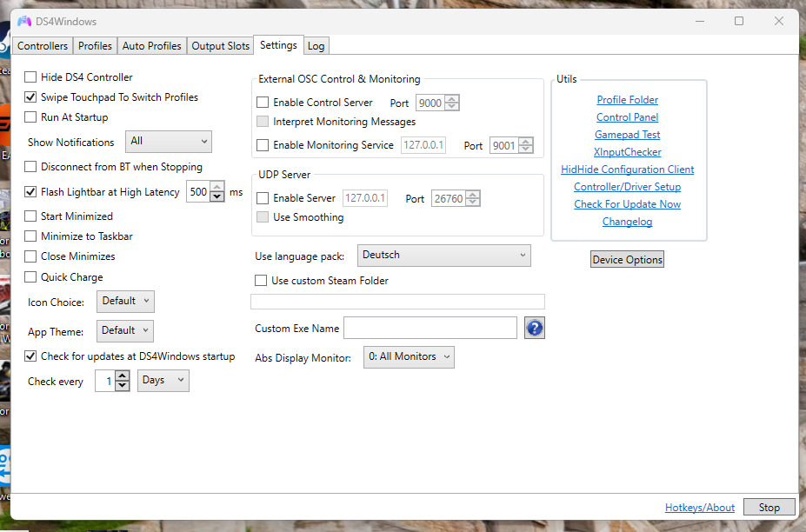Click Check For Update Now

(x=627, y=204)
